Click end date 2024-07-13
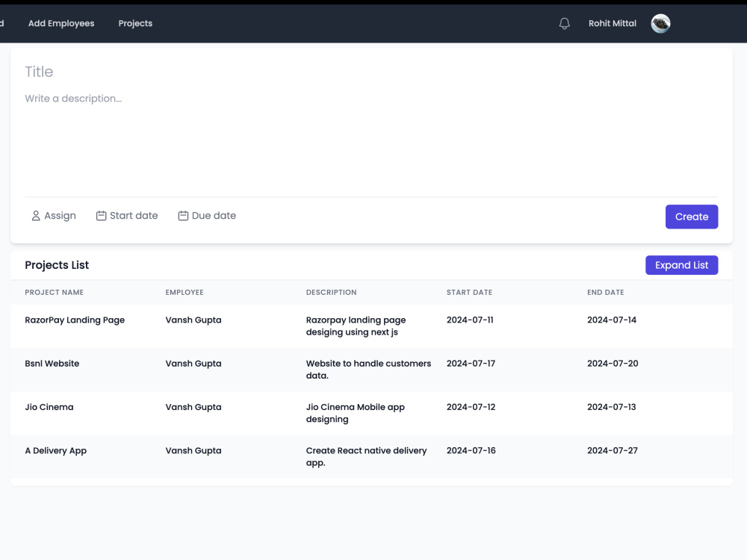Screen dimensions: 747x560 [612, 407]
